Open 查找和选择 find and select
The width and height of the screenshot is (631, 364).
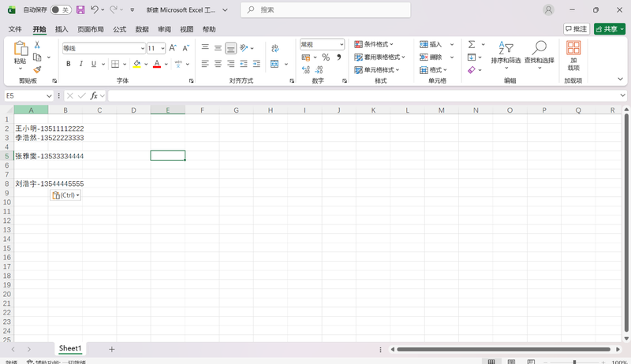click(x=540, y=54)
